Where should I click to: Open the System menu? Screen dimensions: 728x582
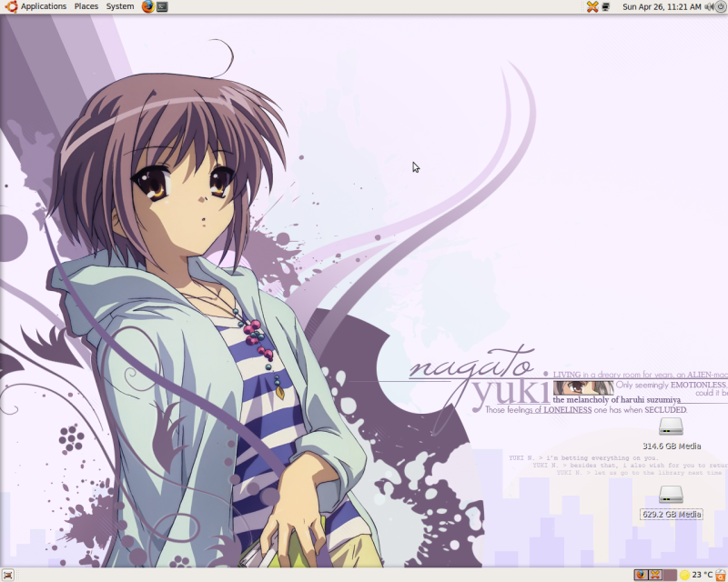pyautogui.click(x=120, y=6)
